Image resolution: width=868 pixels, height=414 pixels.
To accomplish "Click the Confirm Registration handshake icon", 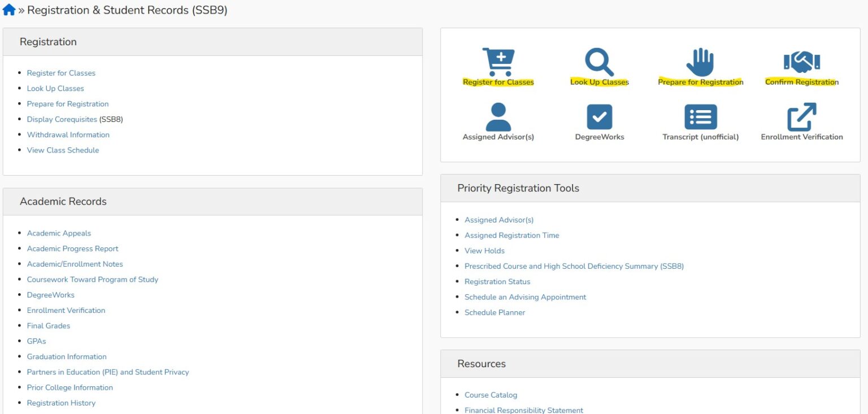I will [x=801, y=61].
